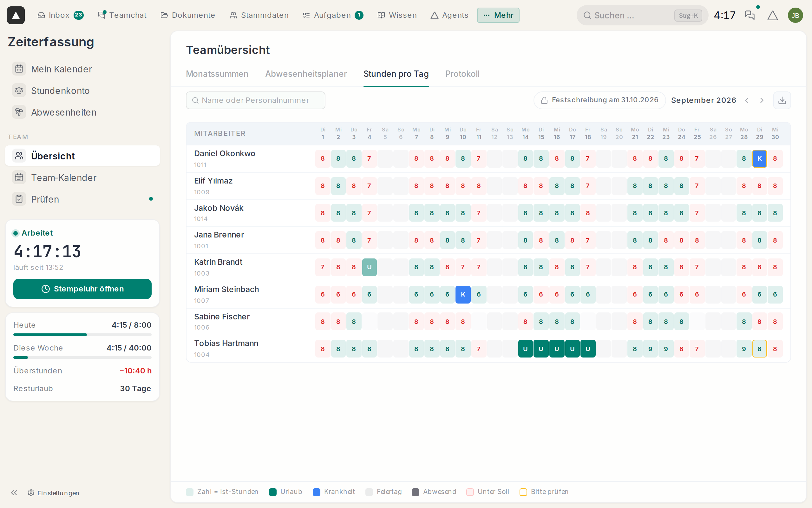Collapse the sidebar with double chevron
The width and height of the screenshot is (812, 508).
coord(14,493)
